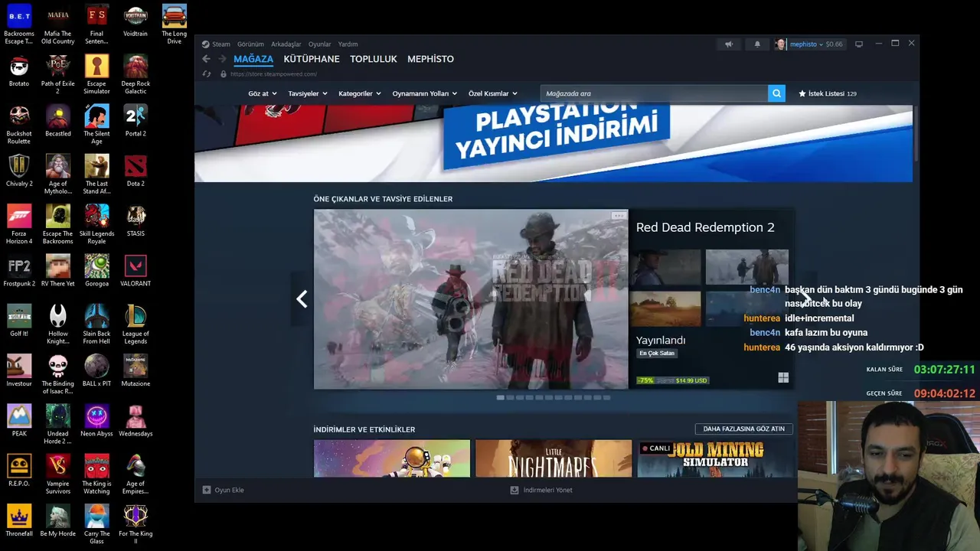
Task: Open the Path of Exile 2 desktop icon
Action: (57, 73)
